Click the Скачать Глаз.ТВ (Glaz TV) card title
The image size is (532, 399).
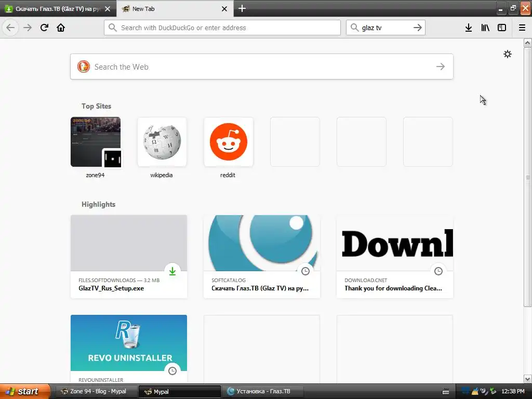pos(260,288)
